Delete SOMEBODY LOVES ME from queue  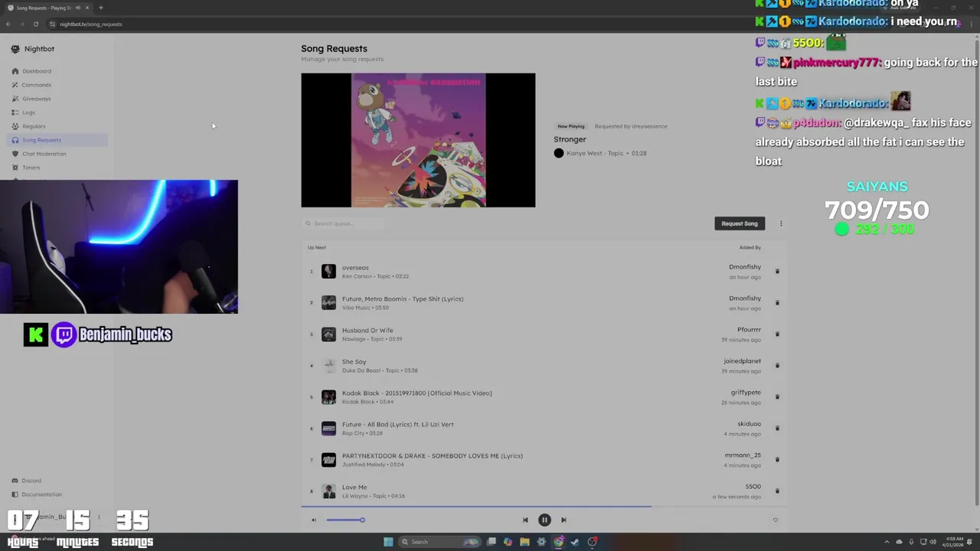tap(777, 459)
